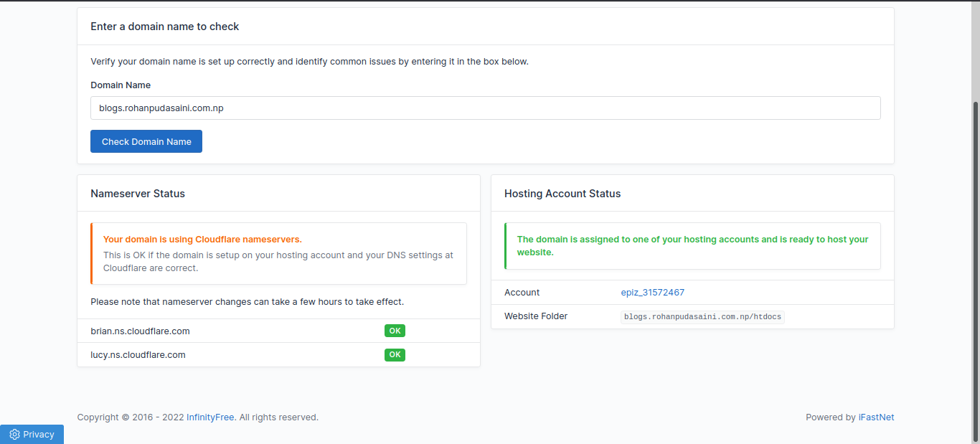Click the Nameserver Status heading

[138, 193]
